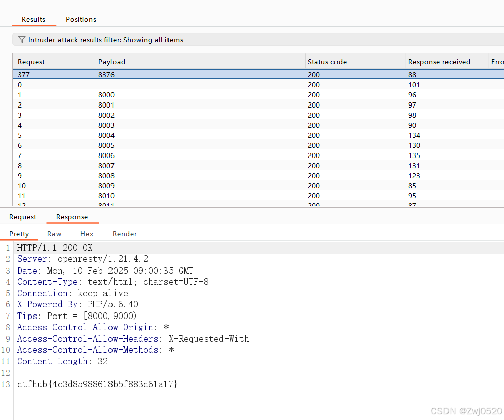This screenshot has height=420, width=504.
Task: Select request 0 in the results table
Action: click(x=151, y=85)
